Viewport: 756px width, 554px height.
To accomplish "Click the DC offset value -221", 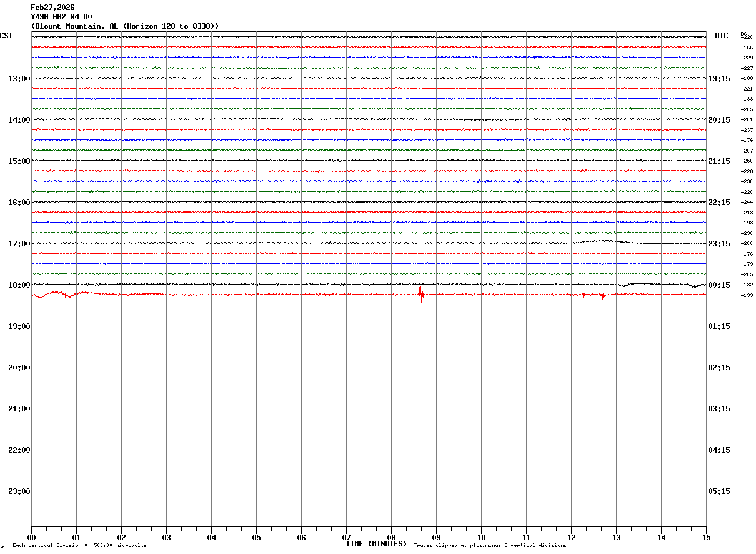I will pos(747,89).
